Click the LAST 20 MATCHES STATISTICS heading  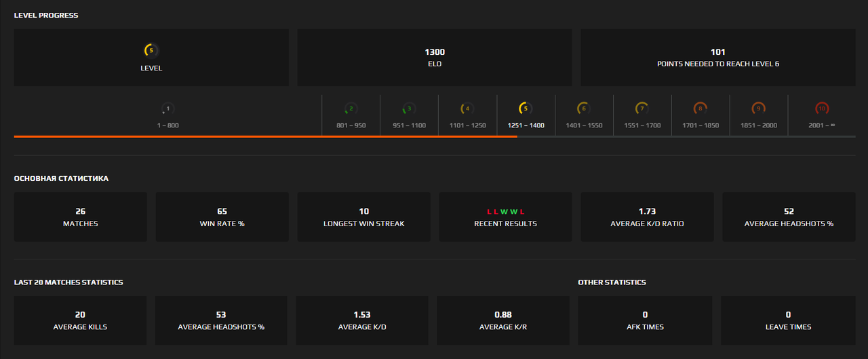pos(68,282)
